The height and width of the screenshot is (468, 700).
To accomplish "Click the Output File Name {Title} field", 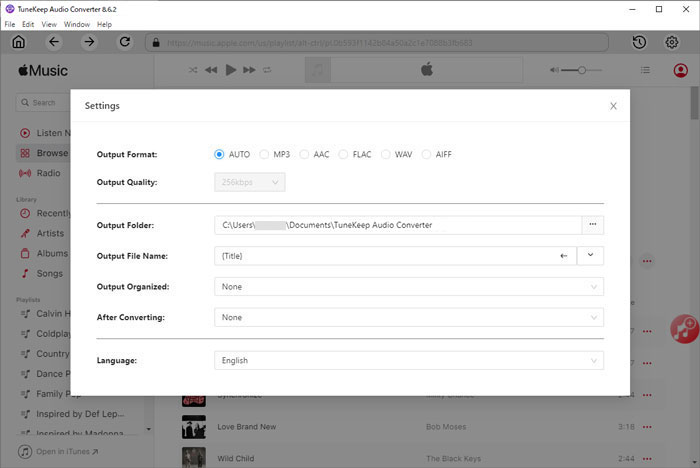I will 396,256.
